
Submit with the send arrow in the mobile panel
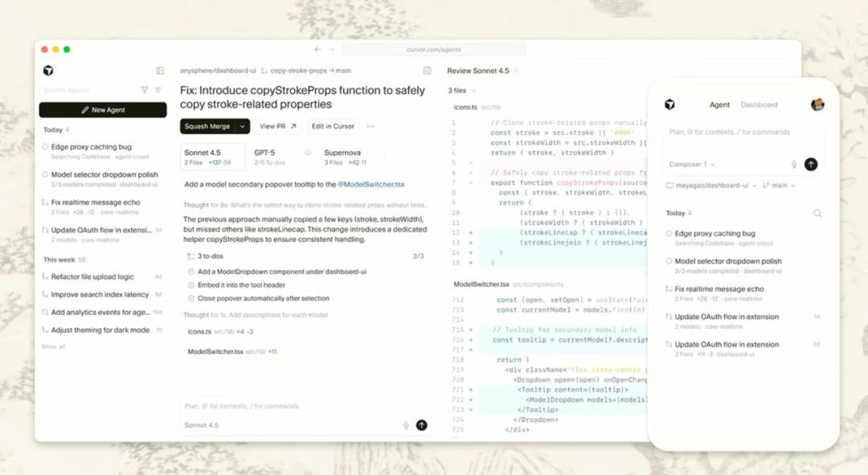pos(810,165)
